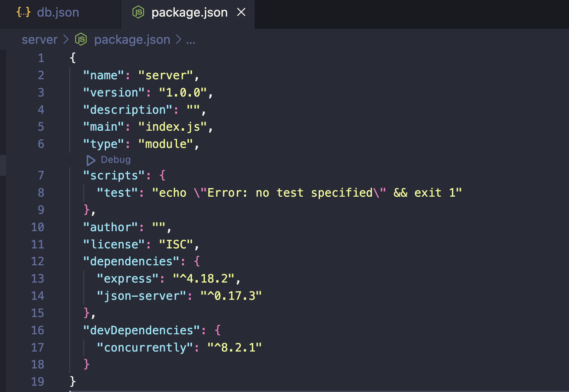569x392 pixels.
Task: Click the Node.js icon on package.json tab
Action: point(138,13)
